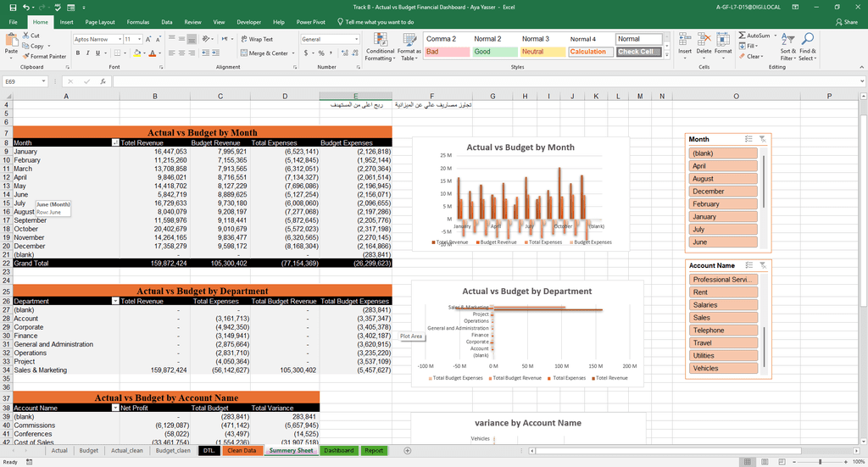
Task: Activate the Format Painter
Action: click(x=44, y=57)
